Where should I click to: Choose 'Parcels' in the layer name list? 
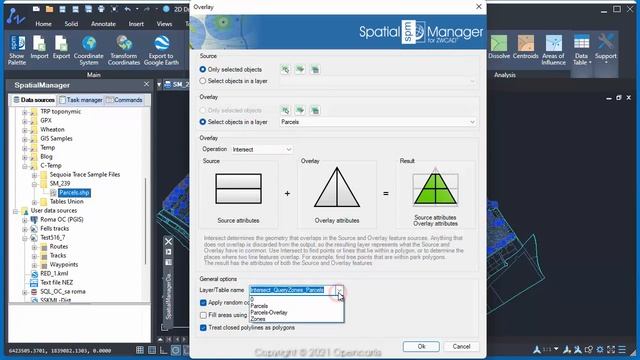(259, 306)
